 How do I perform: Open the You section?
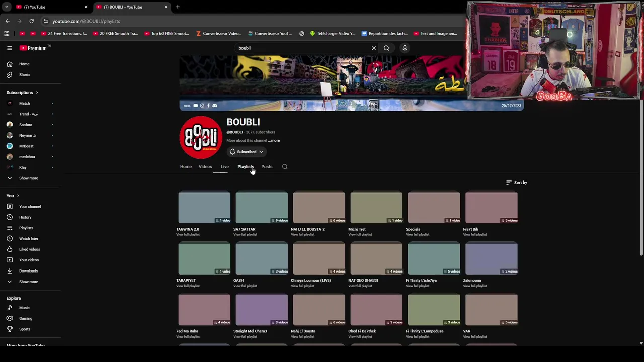[13, 196]
